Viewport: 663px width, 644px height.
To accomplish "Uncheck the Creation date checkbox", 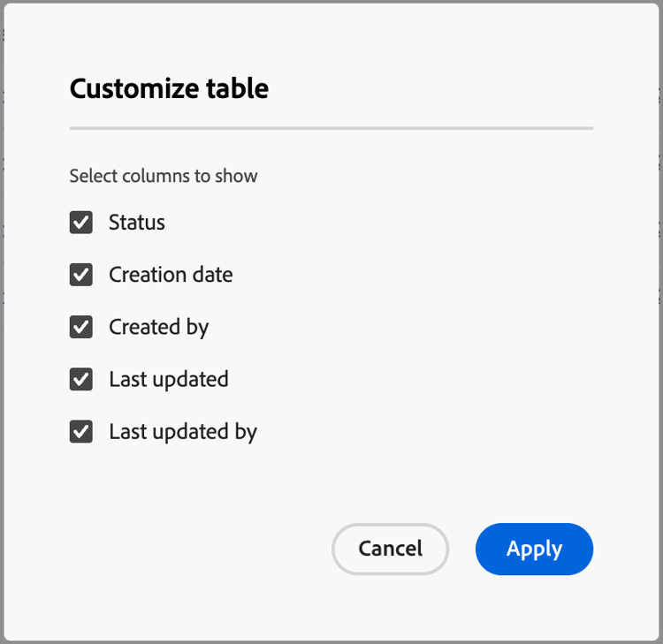I will click(81, 275).
